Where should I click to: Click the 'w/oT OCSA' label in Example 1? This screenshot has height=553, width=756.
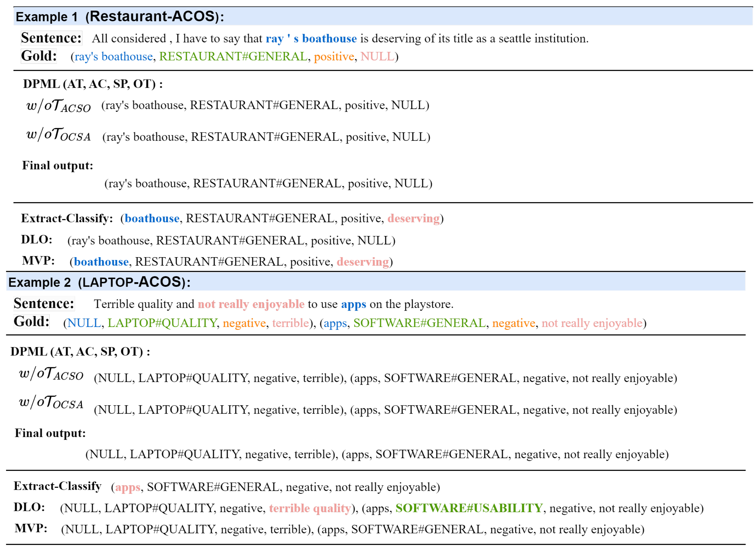pos(59,134)
